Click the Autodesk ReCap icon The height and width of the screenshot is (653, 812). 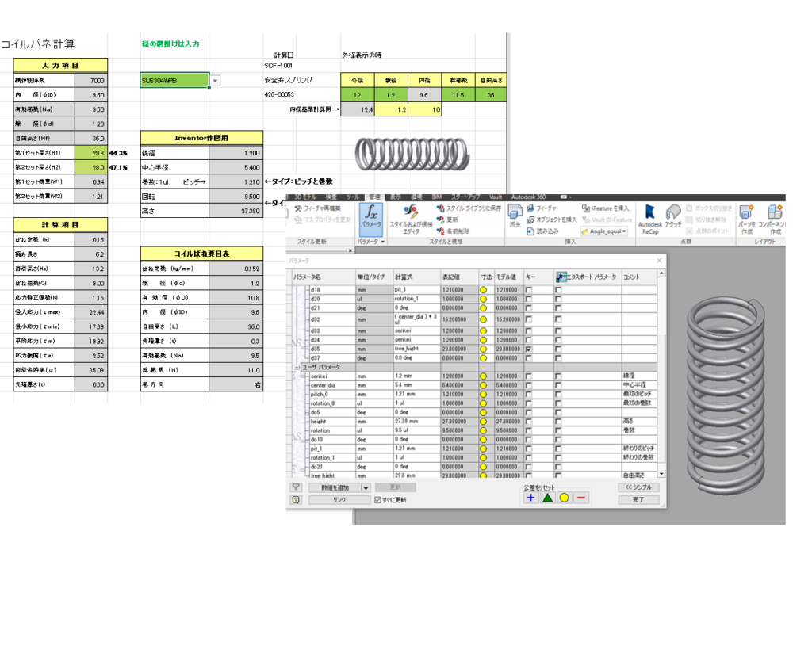650,218
